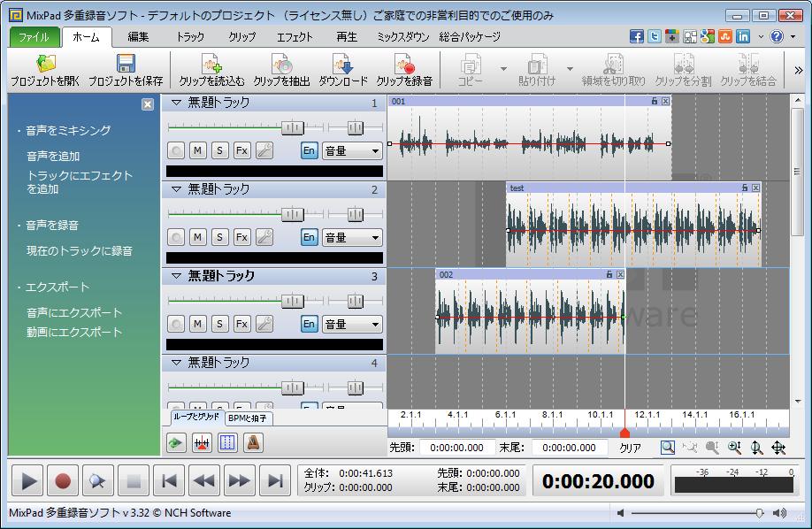This screenshot has height=529, width=812.
Task: Open the blue help question icon
Action: coord(777,36)
